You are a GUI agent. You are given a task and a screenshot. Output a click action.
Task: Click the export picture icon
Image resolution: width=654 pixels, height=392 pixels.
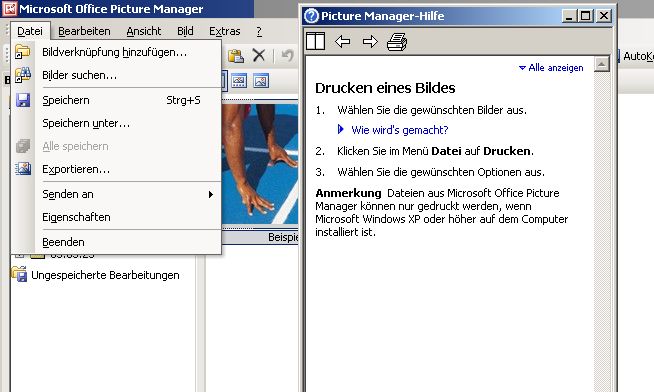tap(23, 169)
